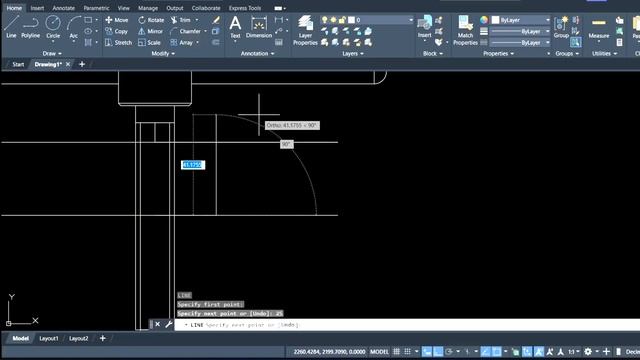This screenshot has height=360, width=640.
Task: Click Match Properties icon
Action: [x=465, y=30]
